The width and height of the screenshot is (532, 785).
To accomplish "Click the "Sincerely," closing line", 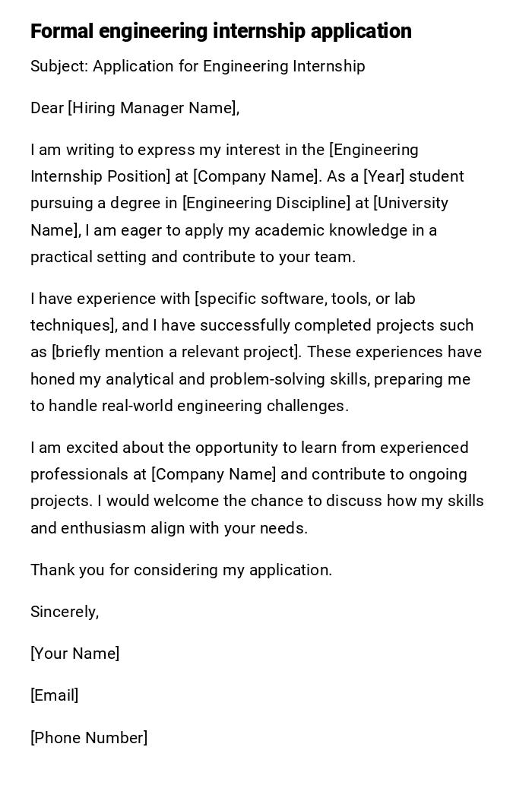I will point(65,612).
